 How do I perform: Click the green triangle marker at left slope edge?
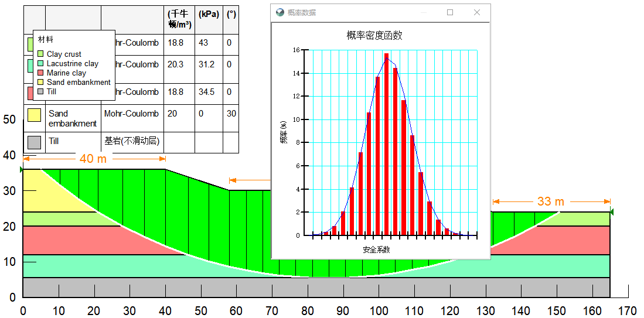(22, 170)
